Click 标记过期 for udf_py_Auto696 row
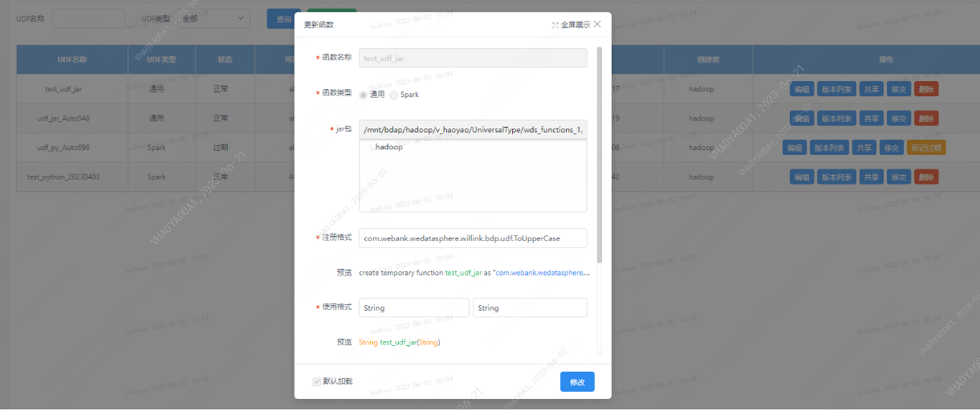The image size is (980, 411). (x=926, y=148)
